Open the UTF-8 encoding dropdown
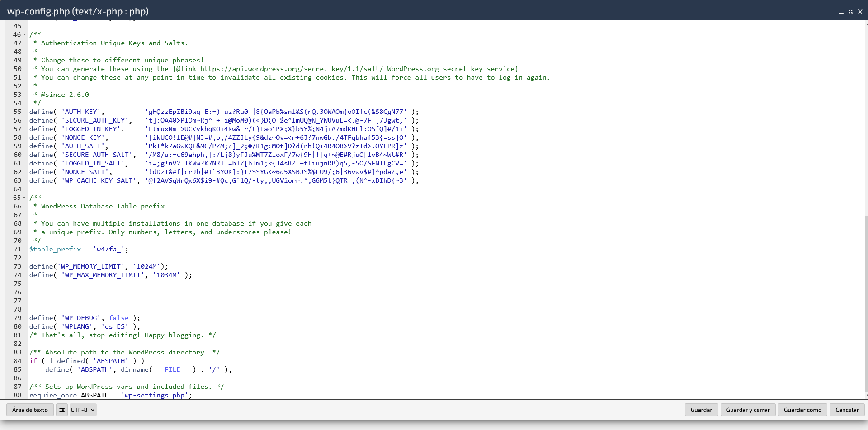The height and width of the screenshot is (430, 868). (82, 410)
